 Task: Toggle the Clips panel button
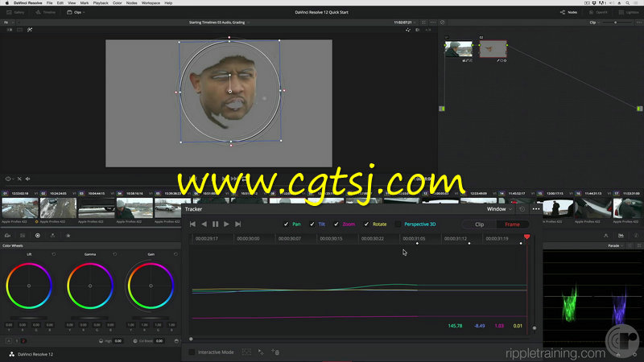point(74,12)
